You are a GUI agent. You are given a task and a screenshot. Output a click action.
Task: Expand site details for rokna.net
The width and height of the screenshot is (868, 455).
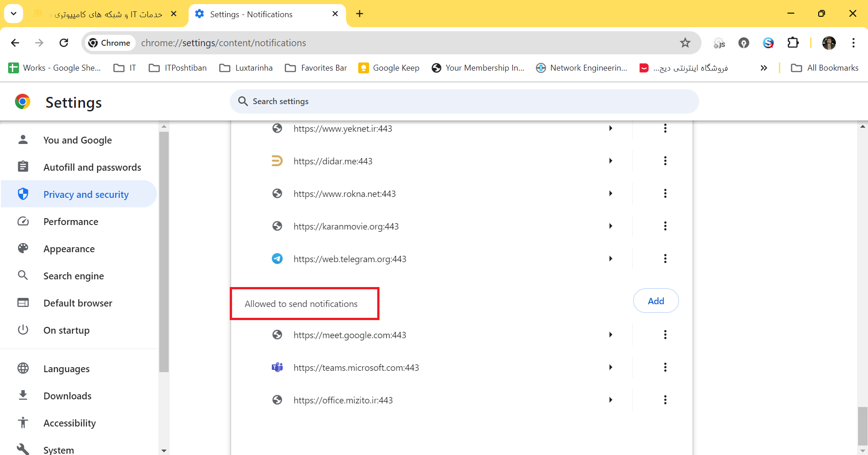611,193
